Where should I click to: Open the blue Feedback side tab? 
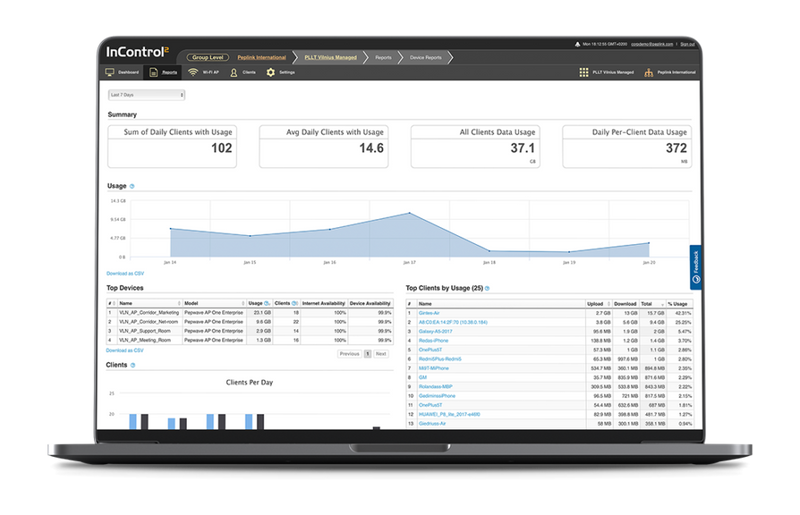coord(695,267)
